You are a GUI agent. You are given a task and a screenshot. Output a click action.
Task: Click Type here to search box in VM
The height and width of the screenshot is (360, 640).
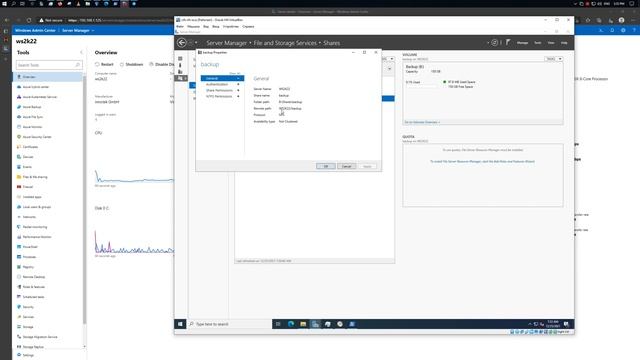tap(229, 324)
